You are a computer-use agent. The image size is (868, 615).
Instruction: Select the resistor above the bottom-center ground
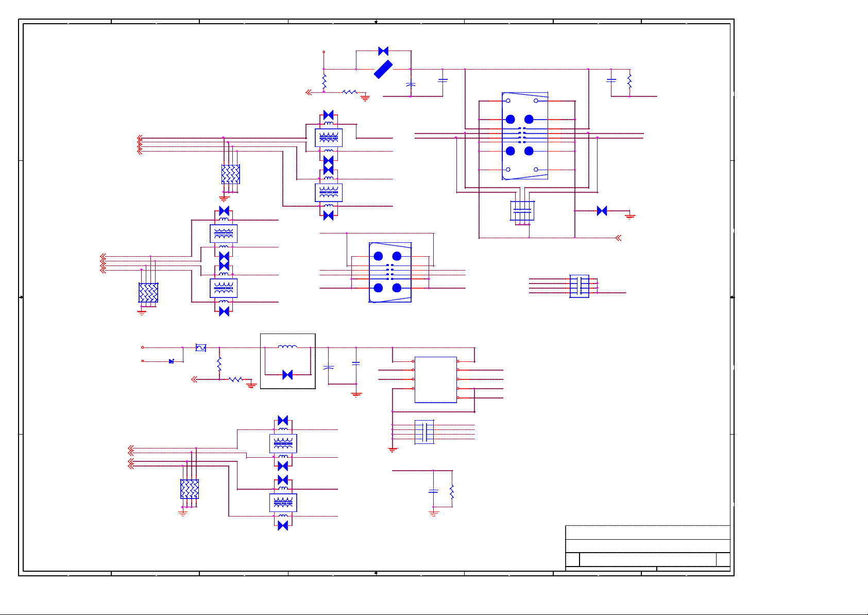tap(452, 492)
